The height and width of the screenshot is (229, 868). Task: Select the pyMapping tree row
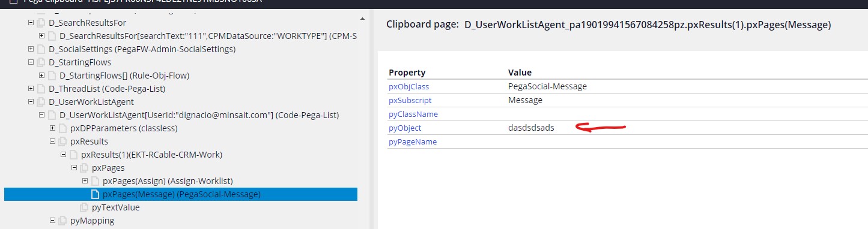click(92, 221)
